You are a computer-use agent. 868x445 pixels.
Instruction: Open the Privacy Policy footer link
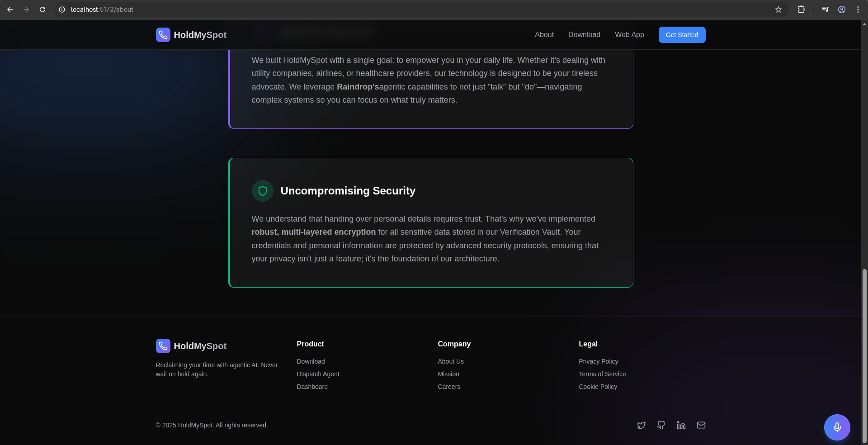598,361
